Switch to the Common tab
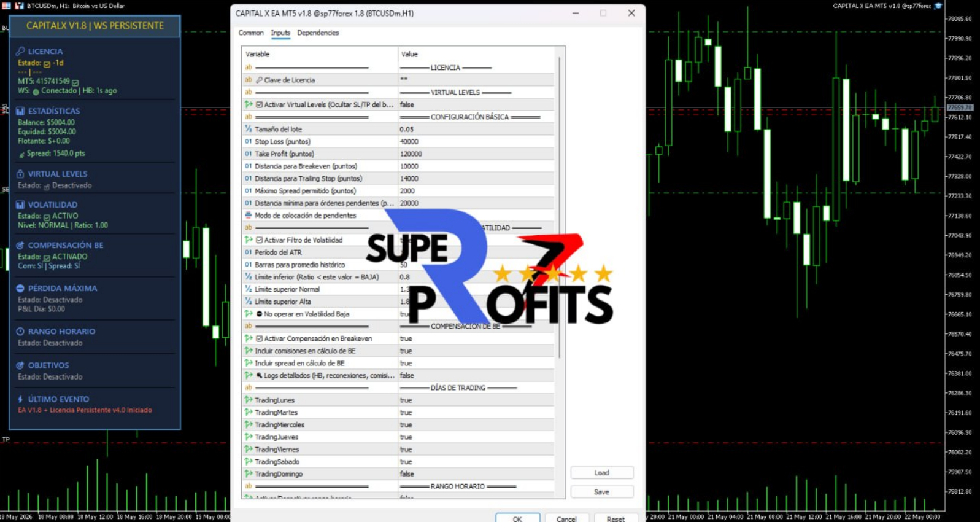This screenshot has height=522, width=980. [251, 33]
